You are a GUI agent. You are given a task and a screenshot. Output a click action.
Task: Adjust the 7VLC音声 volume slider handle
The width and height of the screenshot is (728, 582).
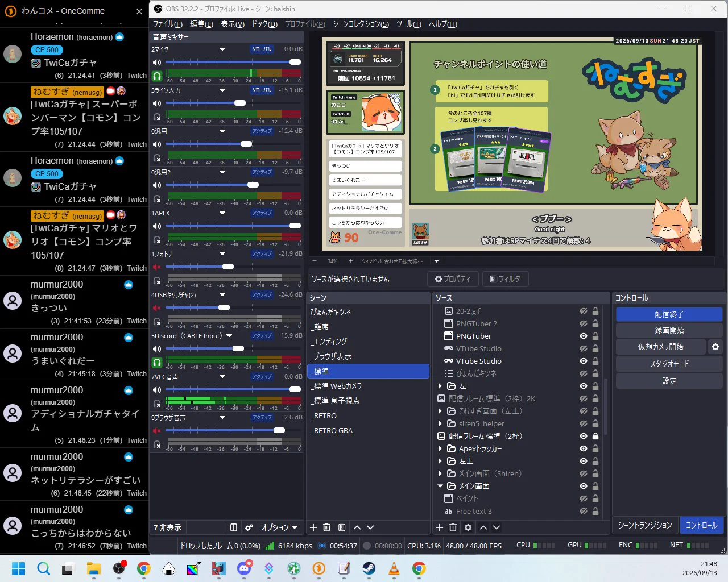click(295, 389)
